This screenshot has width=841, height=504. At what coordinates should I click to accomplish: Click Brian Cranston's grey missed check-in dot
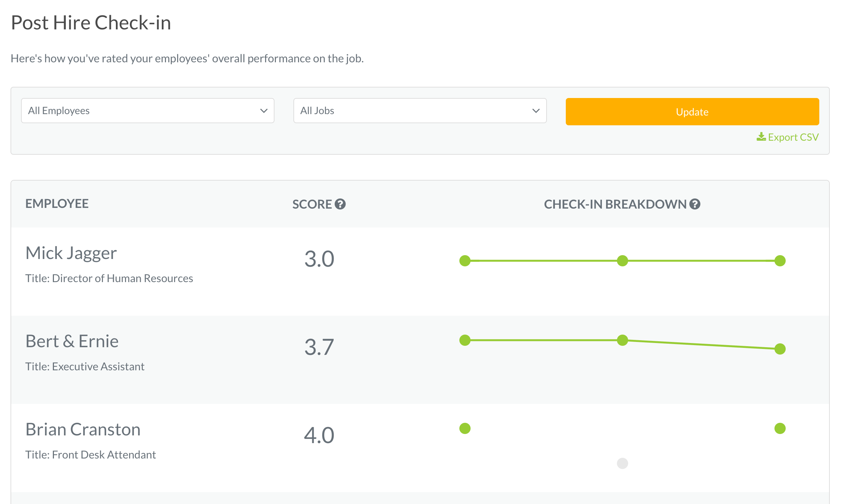click(623, 463)
